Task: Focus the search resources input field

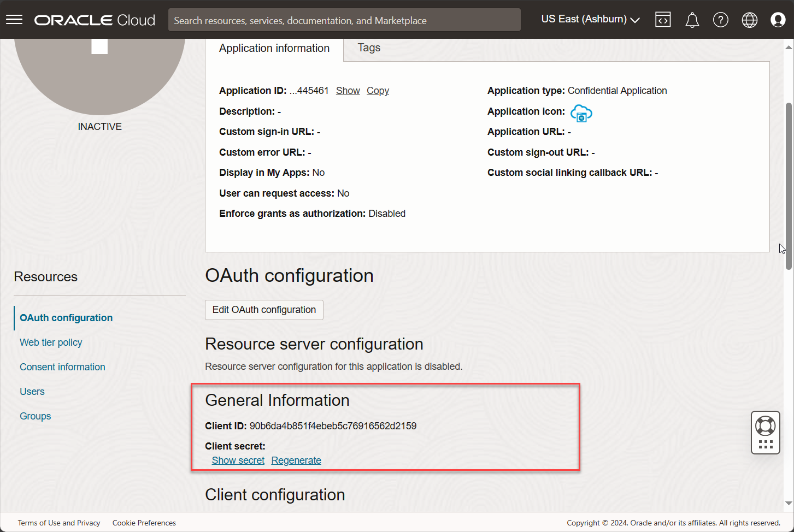Action: (x=344, y=20)
